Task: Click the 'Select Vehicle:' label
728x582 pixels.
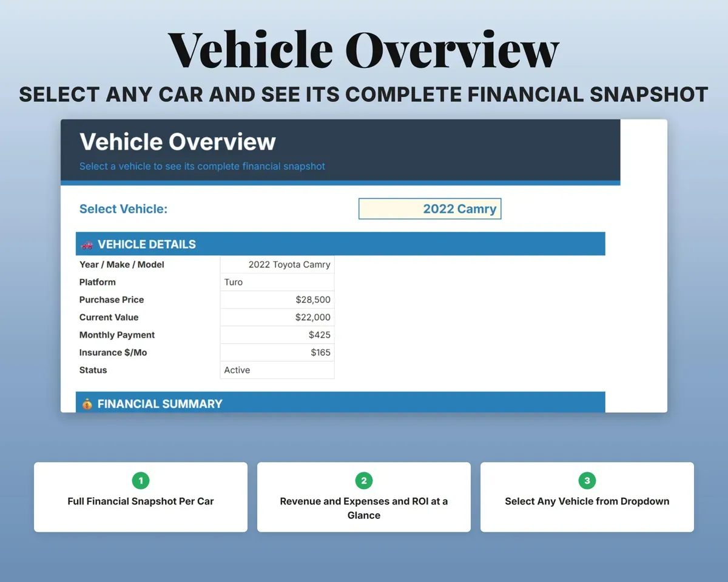Action: (124, 209)
